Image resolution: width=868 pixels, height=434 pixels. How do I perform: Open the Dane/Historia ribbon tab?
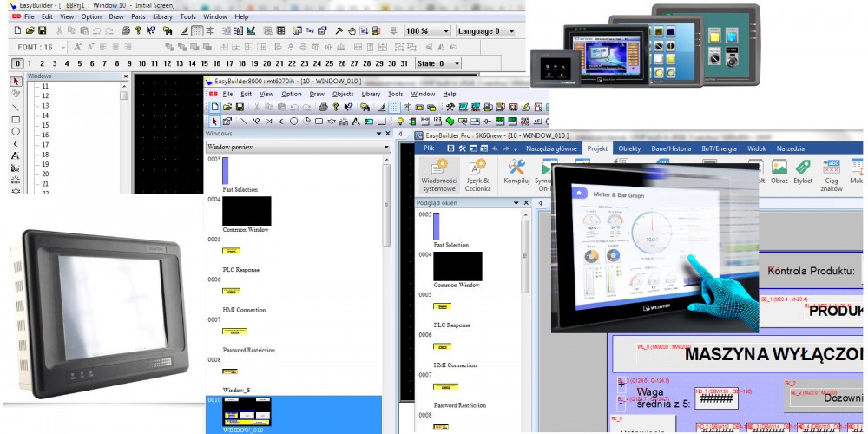pyautogui.click(x=671, y=148)
